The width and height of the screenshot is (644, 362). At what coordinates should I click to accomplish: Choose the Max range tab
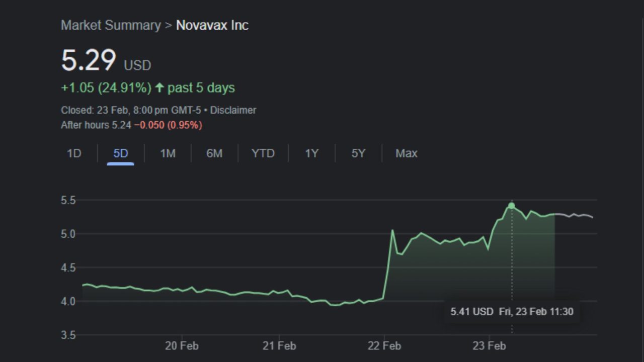tap(406, 153)
